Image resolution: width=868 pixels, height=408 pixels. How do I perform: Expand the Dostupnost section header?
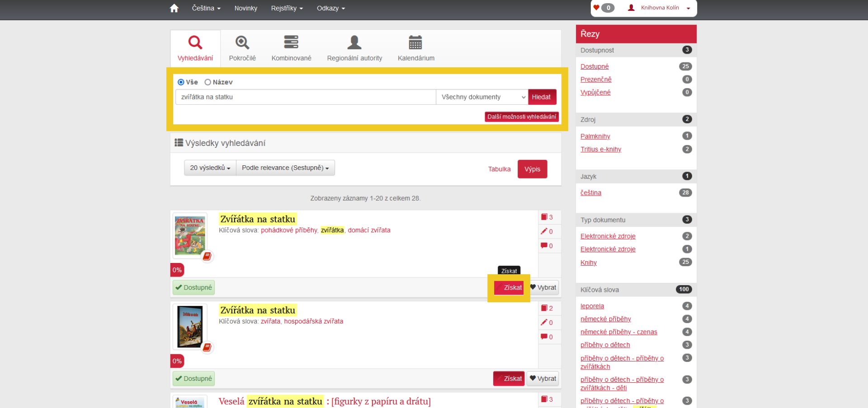click(x=636, y=50)
